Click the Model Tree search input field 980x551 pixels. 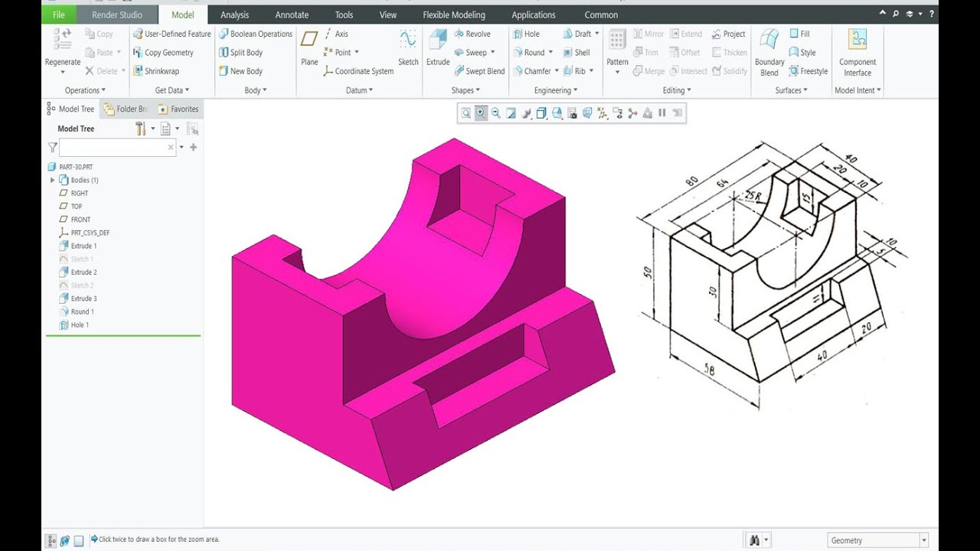coord(117,147)
